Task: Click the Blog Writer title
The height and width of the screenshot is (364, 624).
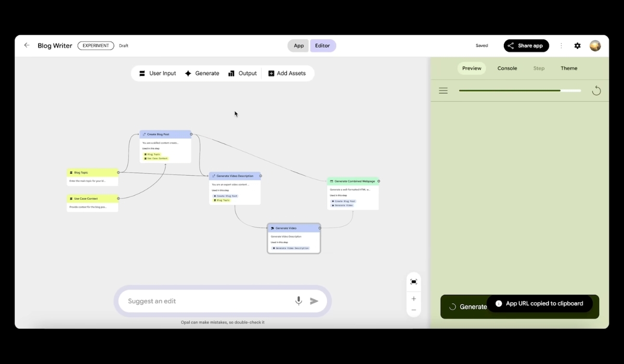Action: (55, 46)
